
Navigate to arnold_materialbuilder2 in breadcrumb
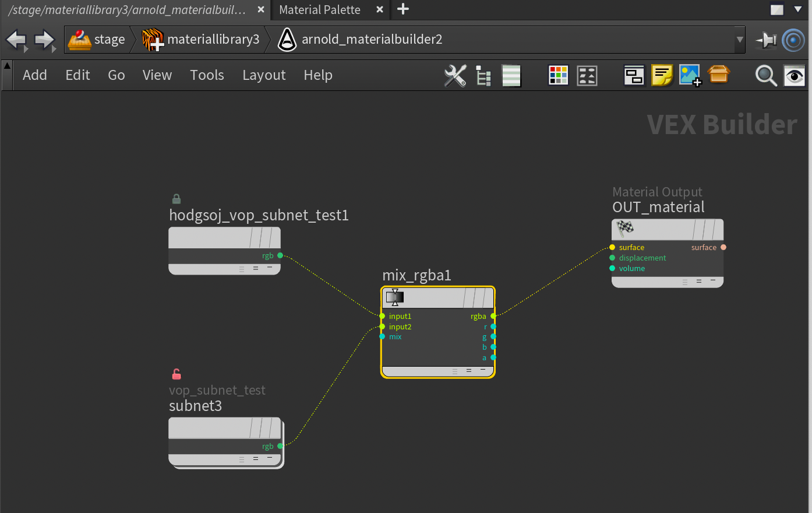coord(371,40)
